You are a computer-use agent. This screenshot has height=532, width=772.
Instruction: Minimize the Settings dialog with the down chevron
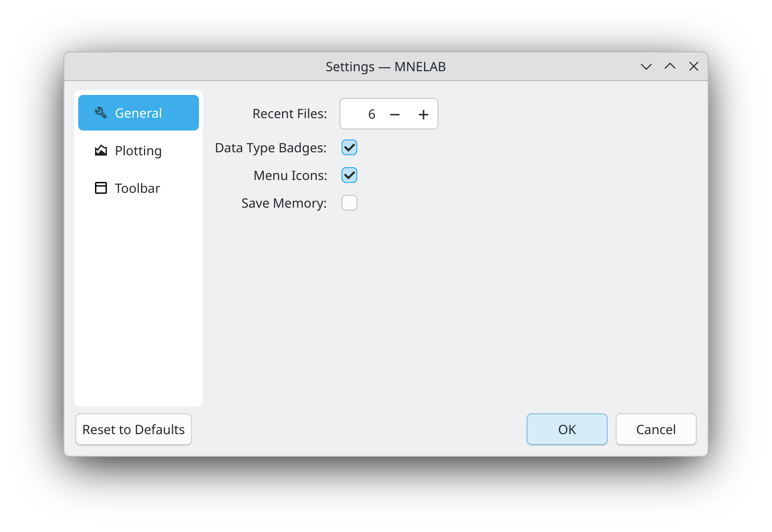[x=646, y=66]
